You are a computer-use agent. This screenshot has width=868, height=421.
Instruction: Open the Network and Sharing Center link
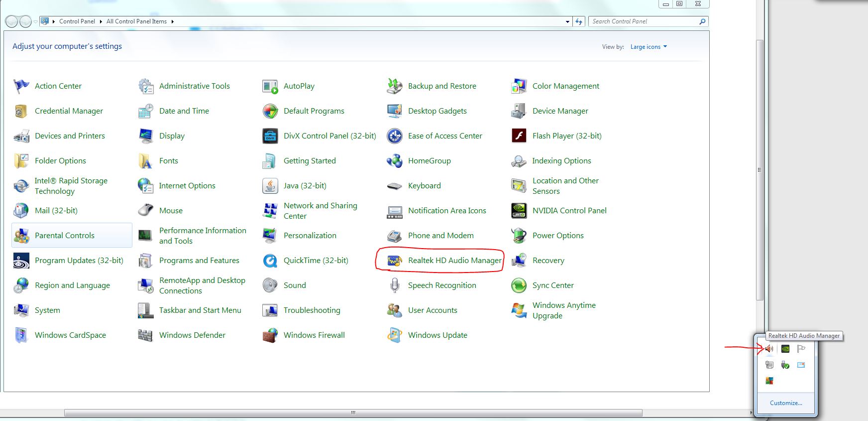tap(321, 211)
